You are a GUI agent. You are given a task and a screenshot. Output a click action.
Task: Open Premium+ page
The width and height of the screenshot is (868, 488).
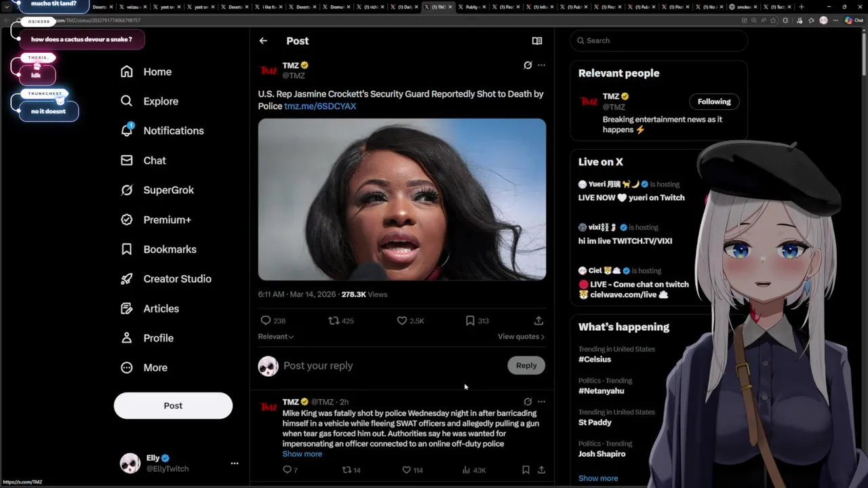pos(155,220)
